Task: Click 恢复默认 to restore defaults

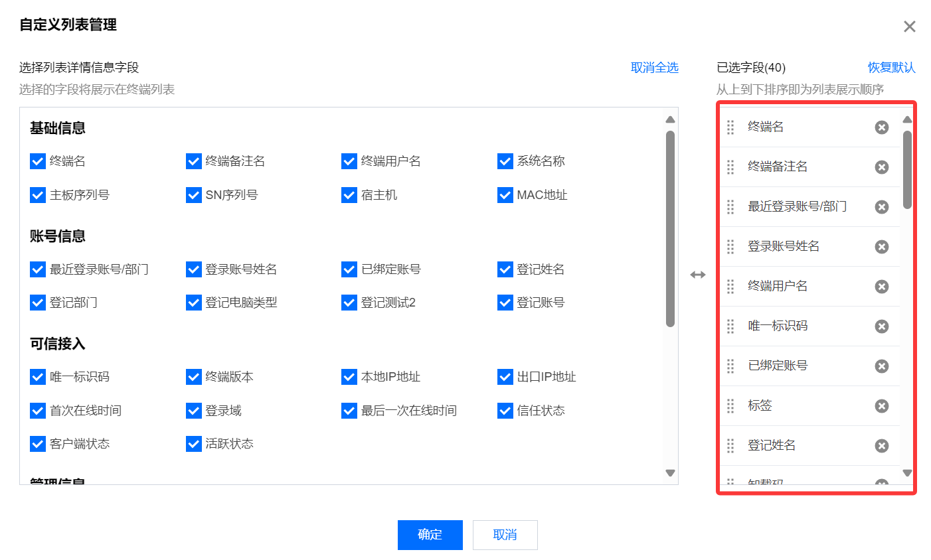Action: [891, 68]
